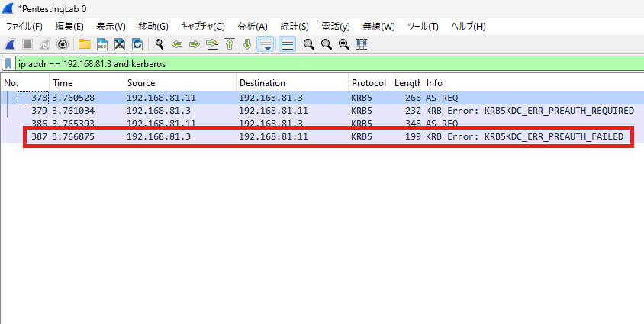Open the 統計(S) menu
Screen dimensions: 644x324
click(x=295, y=27)
